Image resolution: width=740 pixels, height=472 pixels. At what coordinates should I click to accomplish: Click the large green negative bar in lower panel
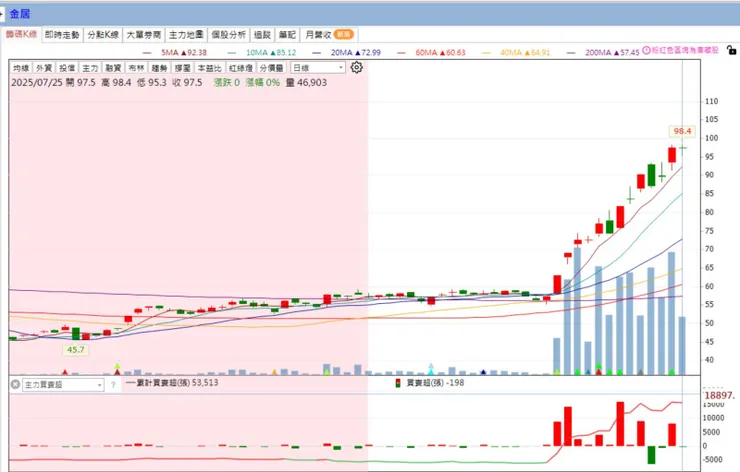pyautogui.click(x=651, y=455)
